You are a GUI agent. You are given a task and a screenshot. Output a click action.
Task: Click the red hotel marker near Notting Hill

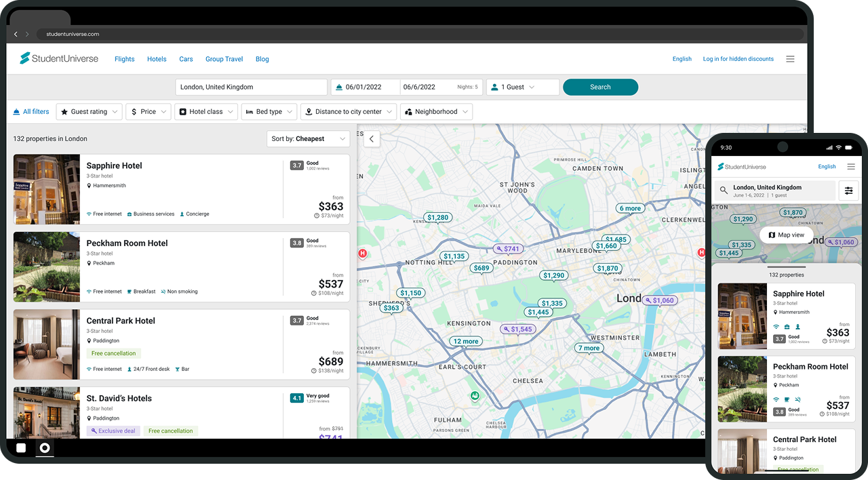[x=362, y=254]
